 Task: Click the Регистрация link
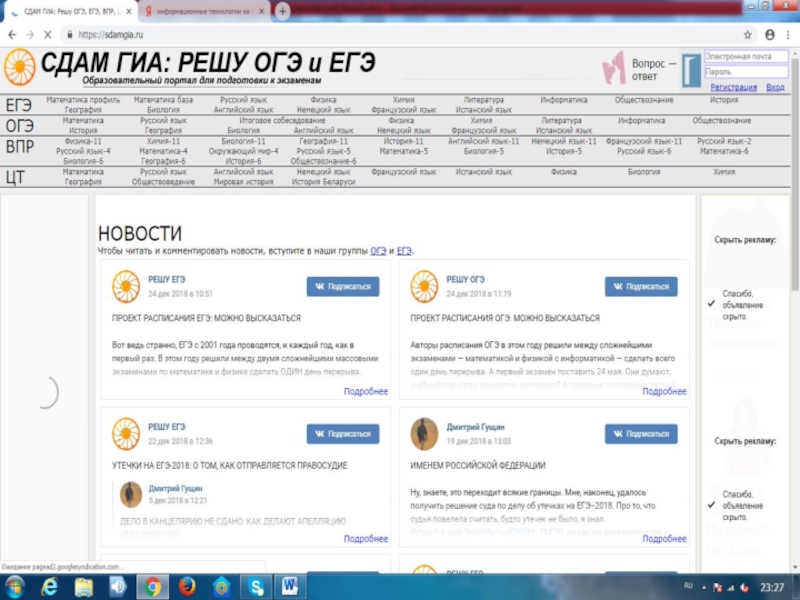click(x=734, y=87)
